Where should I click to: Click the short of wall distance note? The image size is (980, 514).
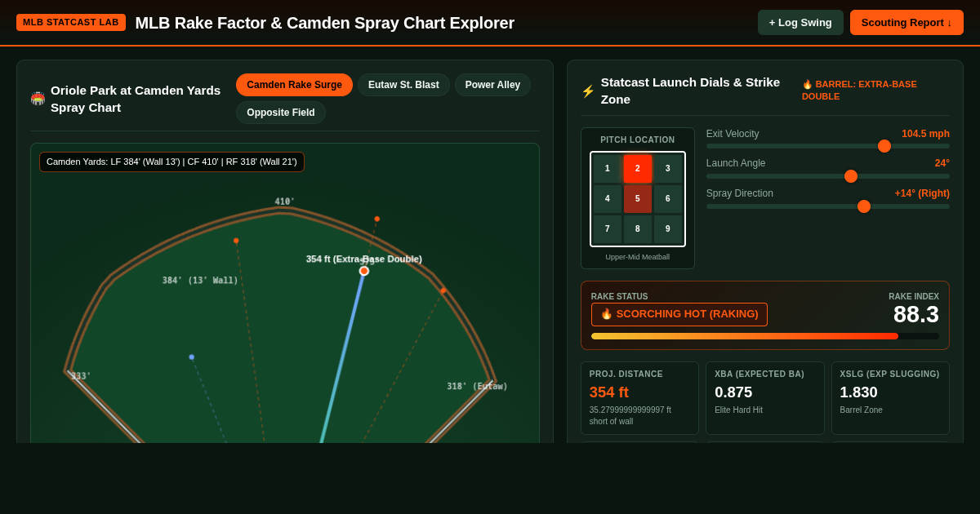(x=630, y=416)
